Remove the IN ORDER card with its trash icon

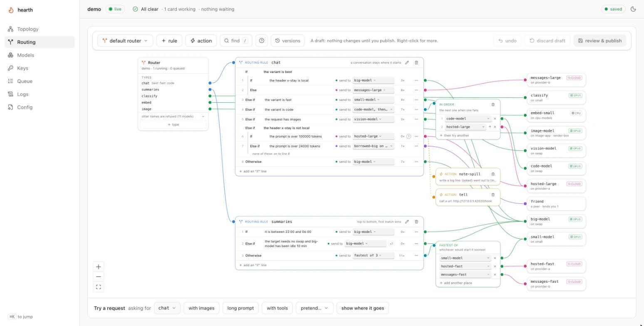[493, 104]
